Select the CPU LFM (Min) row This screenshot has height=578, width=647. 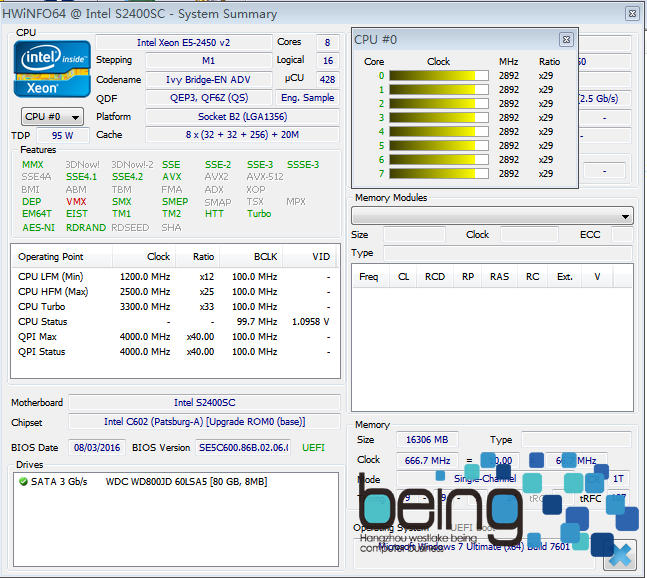175,276
